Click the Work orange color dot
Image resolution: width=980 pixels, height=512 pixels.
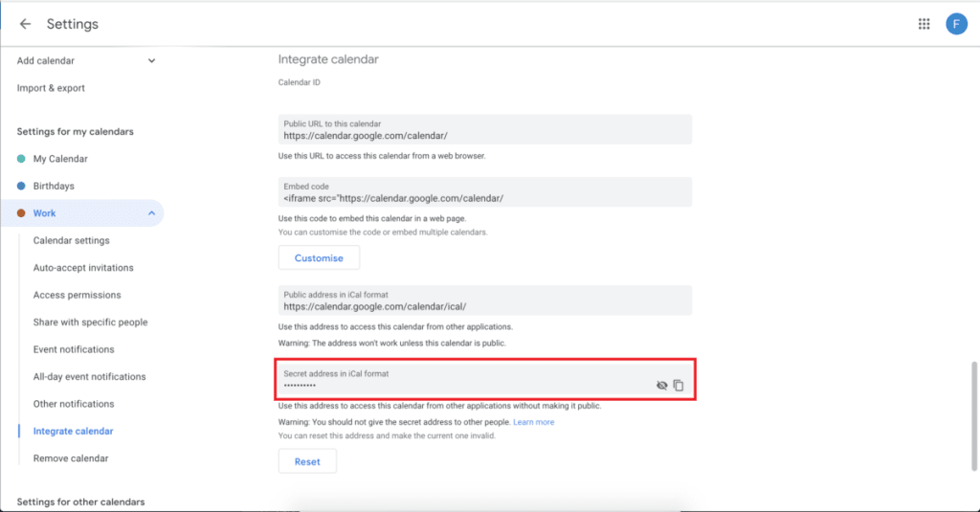21,213
